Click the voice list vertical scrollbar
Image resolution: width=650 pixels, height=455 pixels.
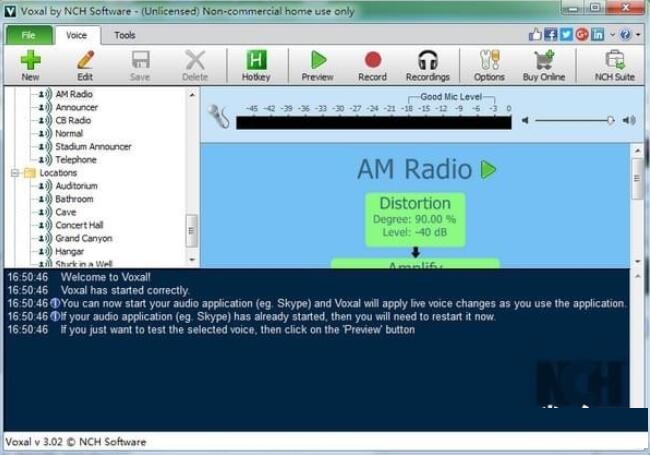tap(192, 230)
